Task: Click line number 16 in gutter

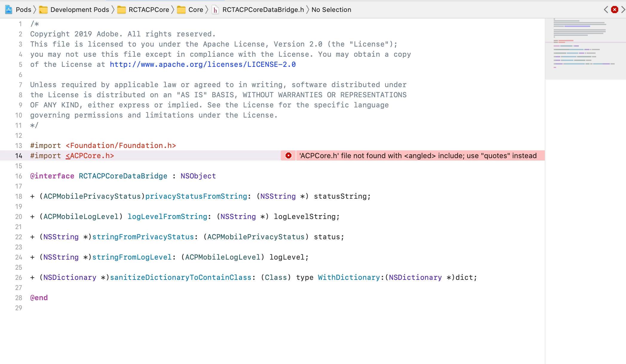Action: (x=19, y=176)
